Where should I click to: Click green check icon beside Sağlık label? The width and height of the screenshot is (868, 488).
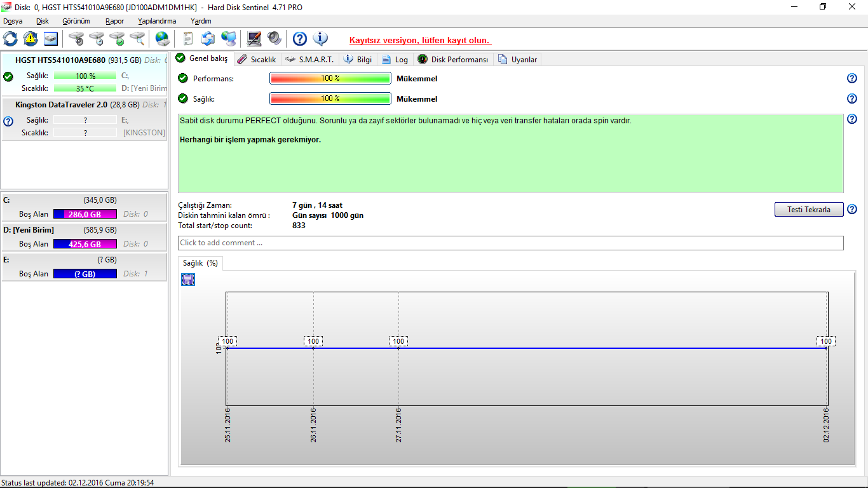pyautogui.click(x=183, y=98)
